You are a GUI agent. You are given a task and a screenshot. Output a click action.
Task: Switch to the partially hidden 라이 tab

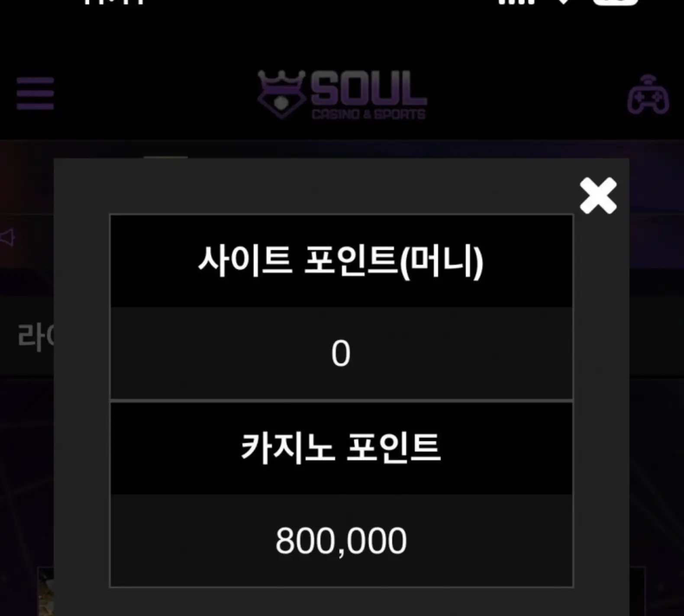click(x=35, y=337)
